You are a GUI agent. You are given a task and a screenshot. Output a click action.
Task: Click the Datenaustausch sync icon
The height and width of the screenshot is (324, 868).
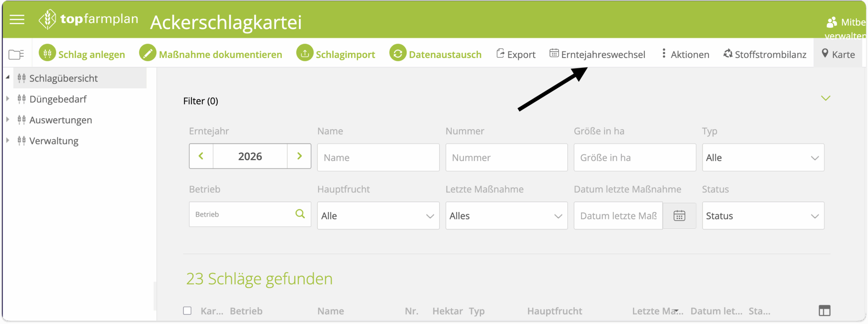[x=398, y=53]
